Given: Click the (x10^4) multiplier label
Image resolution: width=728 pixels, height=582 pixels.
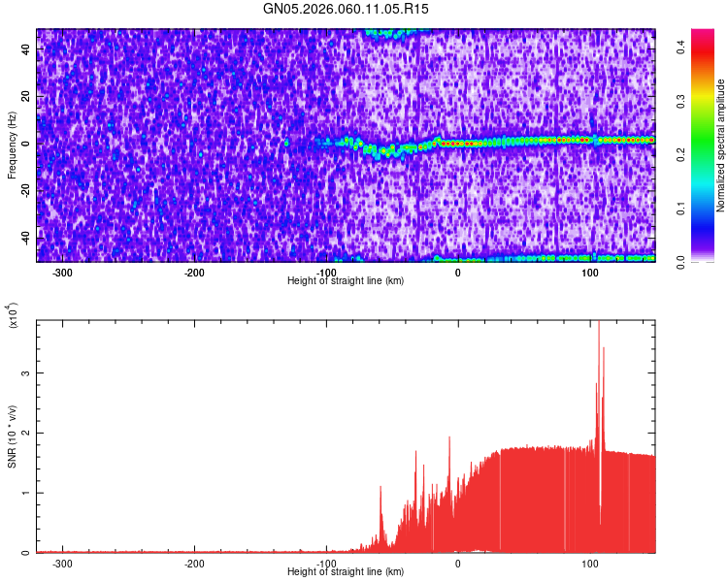Looking at the screenshot, I should [x=12, y=315].
